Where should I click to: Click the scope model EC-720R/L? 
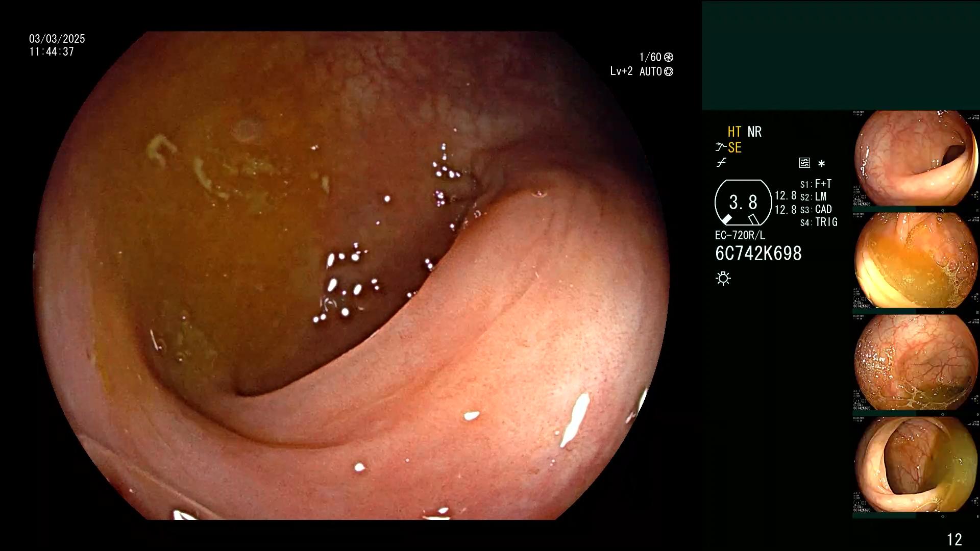(x=740, y=236)
